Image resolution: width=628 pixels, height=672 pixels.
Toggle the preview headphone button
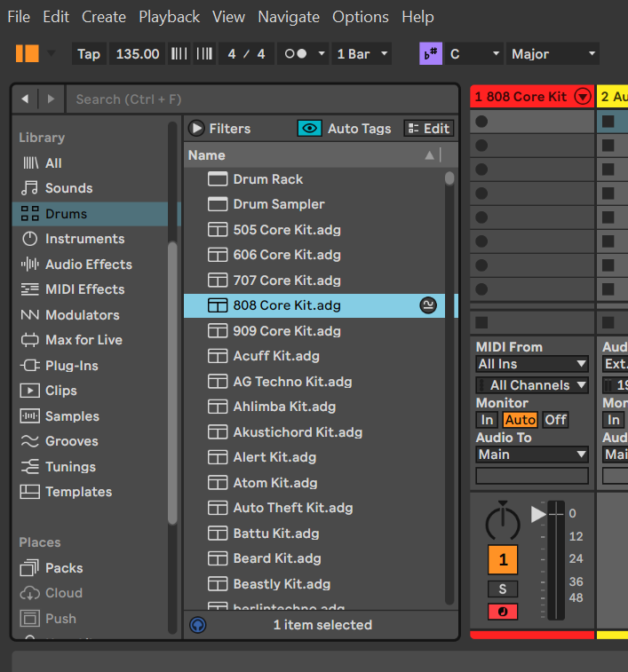198,625
